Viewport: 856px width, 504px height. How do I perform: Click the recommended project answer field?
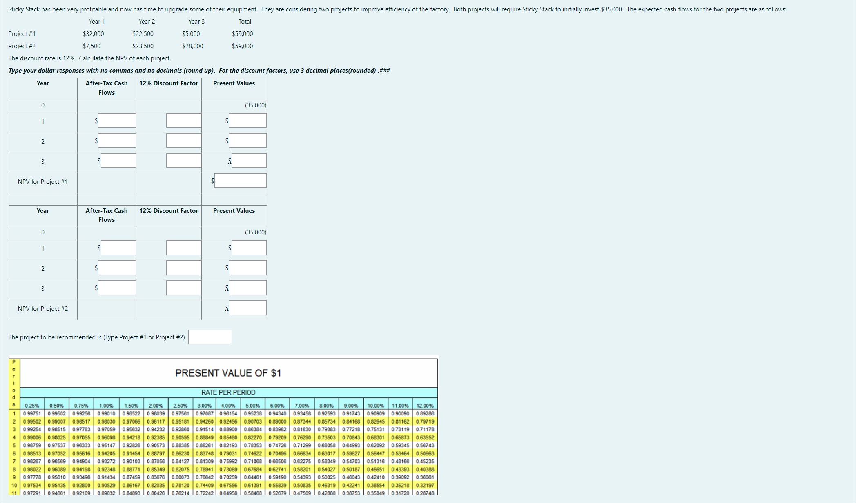tap(210, 337)
